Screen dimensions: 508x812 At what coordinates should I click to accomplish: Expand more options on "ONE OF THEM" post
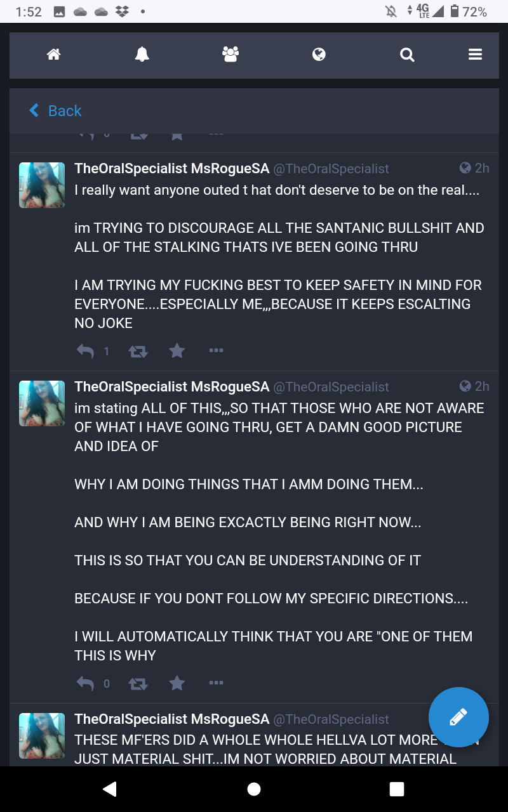click(216, 683)
